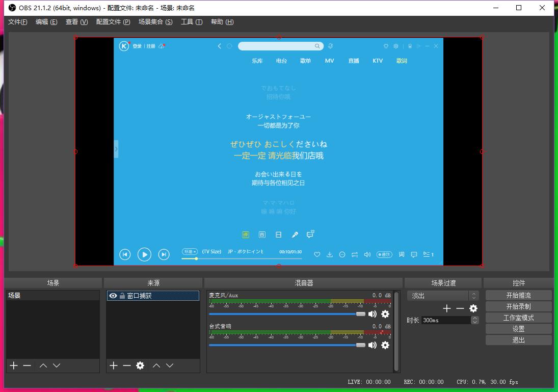558x392 pixels.
Task: Open 麦克风/Aux advanced settings gear
Action: (386, 314)
